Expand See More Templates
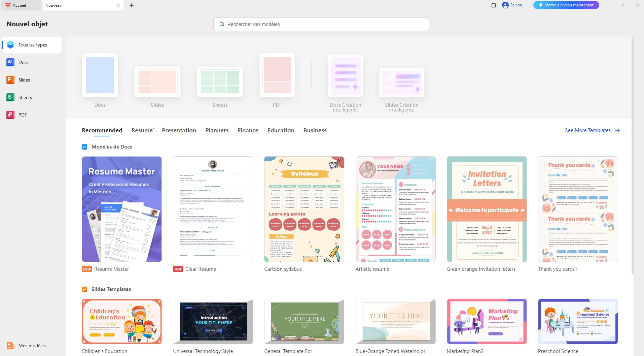 pos(588,130)
